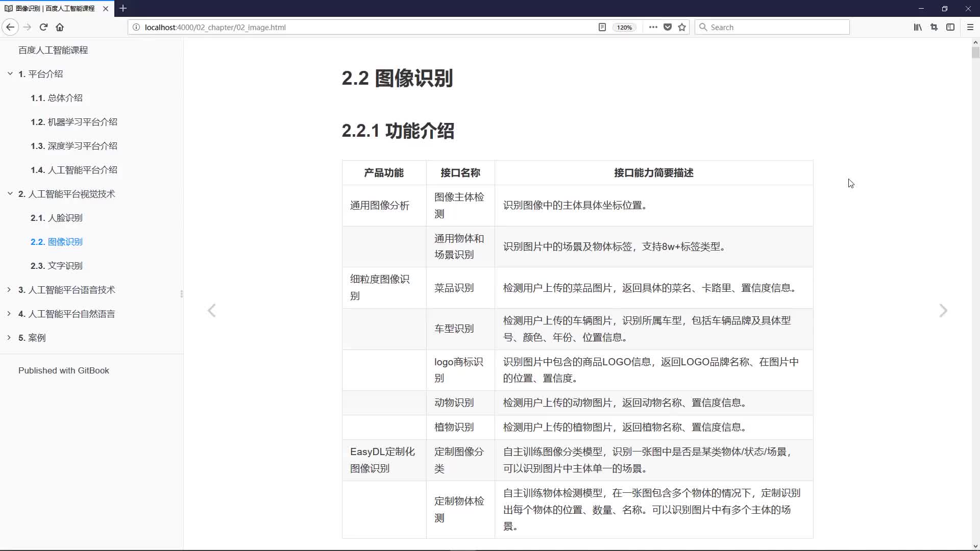Open 2. 人工智能平台视觉技术 chapter
Screen dimensions: 980x551
tap(67, 194)
